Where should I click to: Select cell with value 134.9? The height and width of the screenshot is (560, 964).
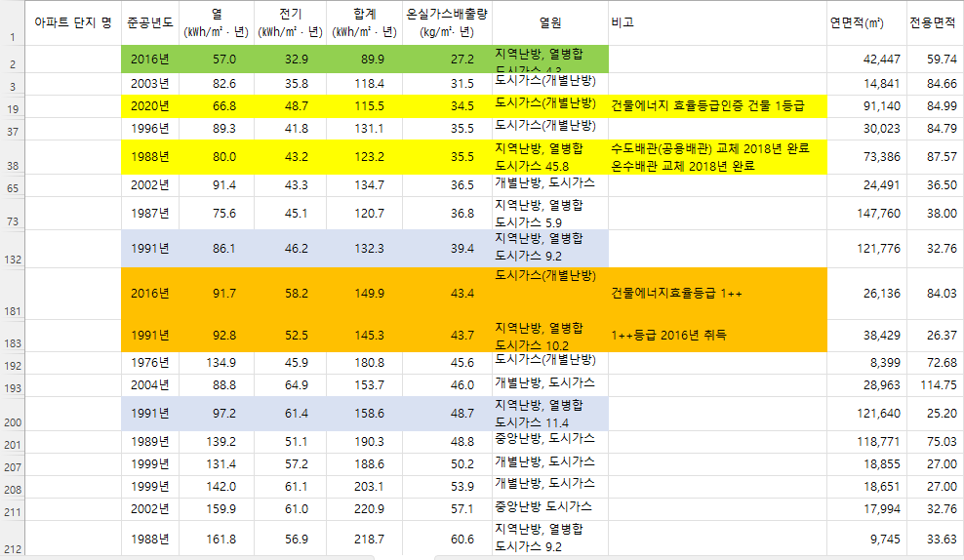pos(217,363)
